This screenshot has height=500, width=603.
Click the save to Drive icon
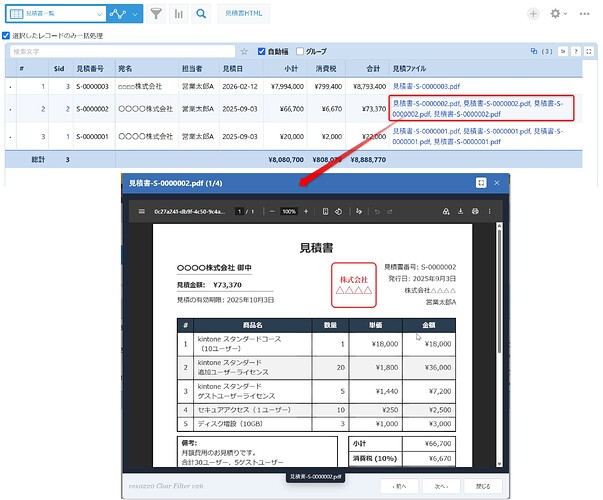pyautogui.click(x=446, y=212)
